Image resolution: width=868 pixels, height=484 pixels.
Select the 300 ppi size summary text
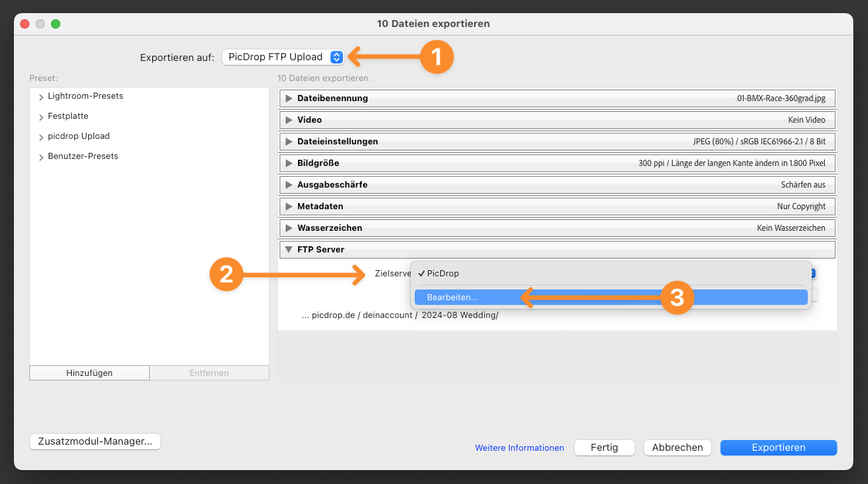732,163
